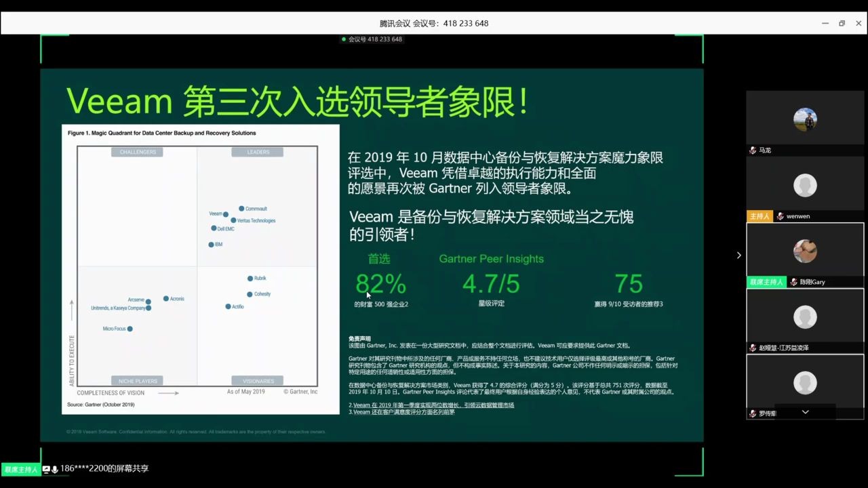Select 马龙's participant video tile
This screenshot has width=868, height=488.
pos(805,123)
